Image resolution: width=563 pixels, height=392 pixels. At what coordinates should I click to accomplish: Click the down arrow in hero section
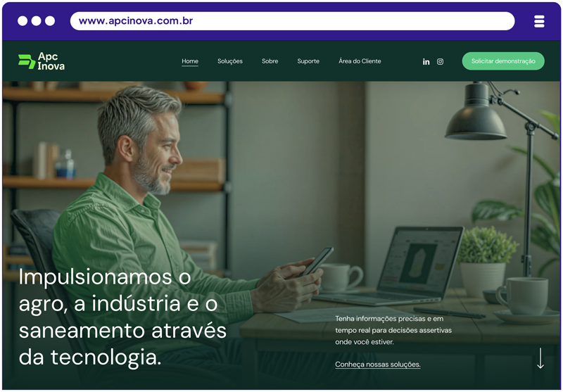540,358
